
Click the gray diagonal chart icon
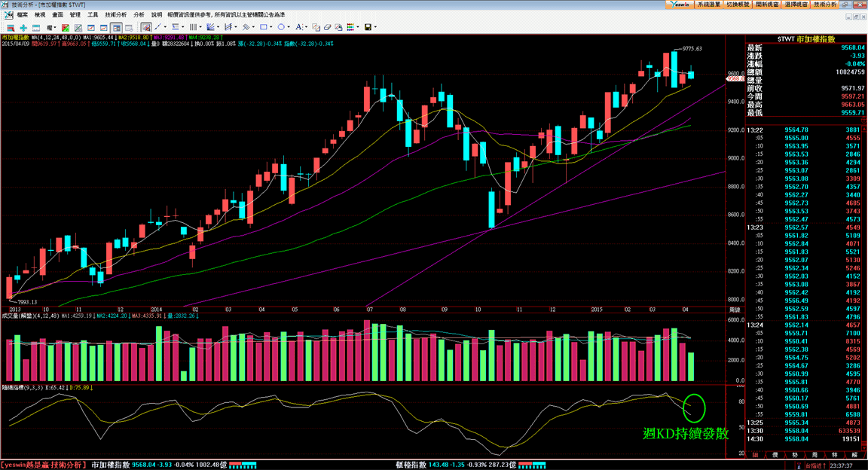78,27
